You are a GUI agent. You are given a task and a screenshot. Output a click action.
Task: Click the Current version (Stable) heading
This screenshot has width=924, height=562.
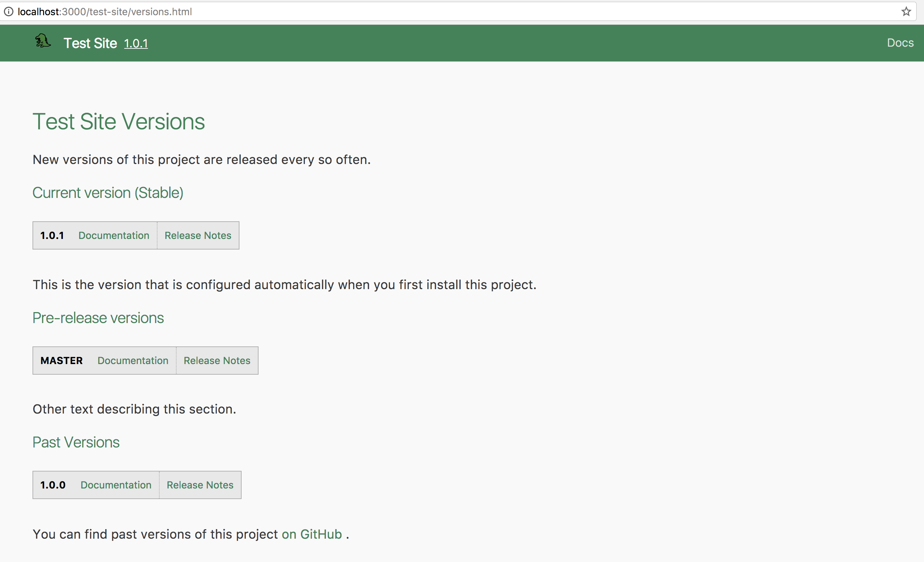108,193
